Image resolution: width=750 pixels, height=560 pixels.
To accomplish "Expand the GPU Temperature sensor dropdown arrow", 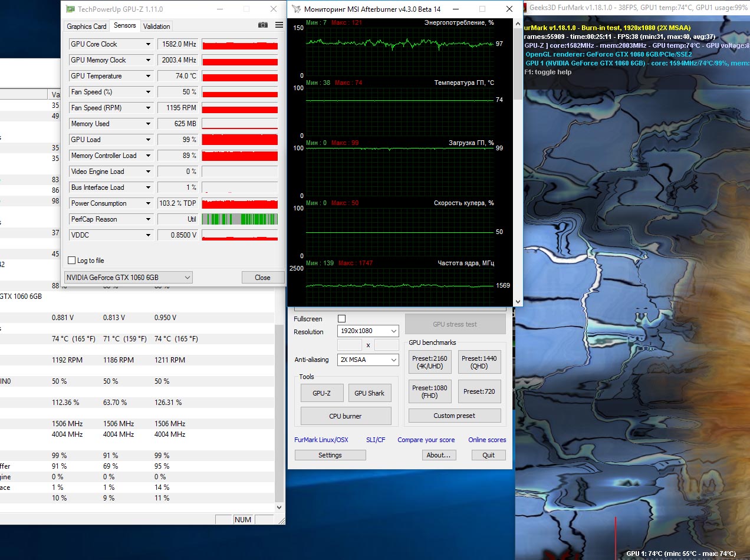I will (149, 76).
